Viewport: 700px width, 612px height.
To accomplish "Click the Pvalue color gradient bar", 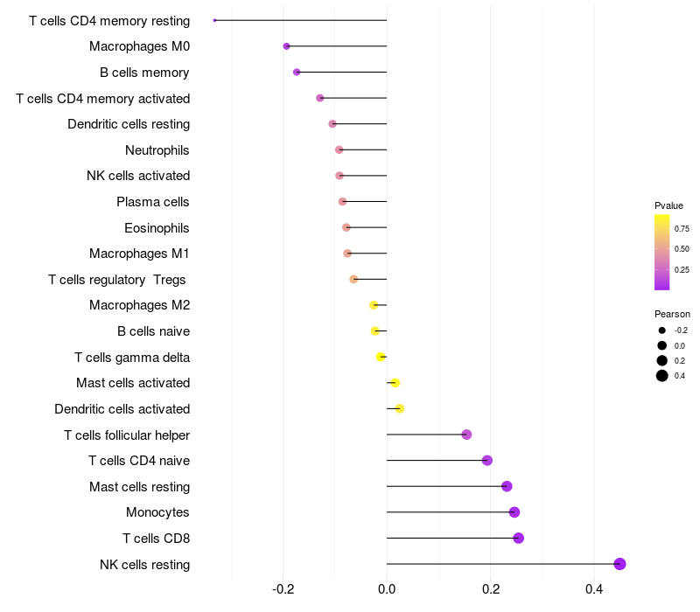I will pyautogui.click(x=662, y=252).
